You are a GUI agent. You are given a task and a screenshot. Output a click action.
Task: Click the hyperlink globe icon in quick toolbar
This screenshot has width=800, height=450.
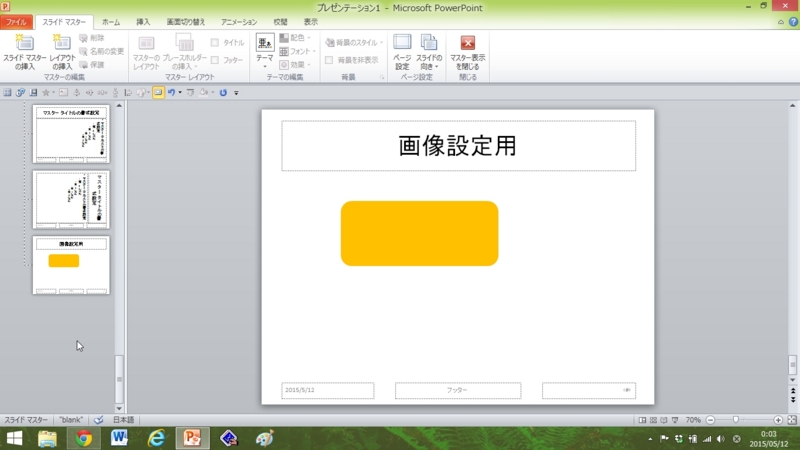coord(20,92)
